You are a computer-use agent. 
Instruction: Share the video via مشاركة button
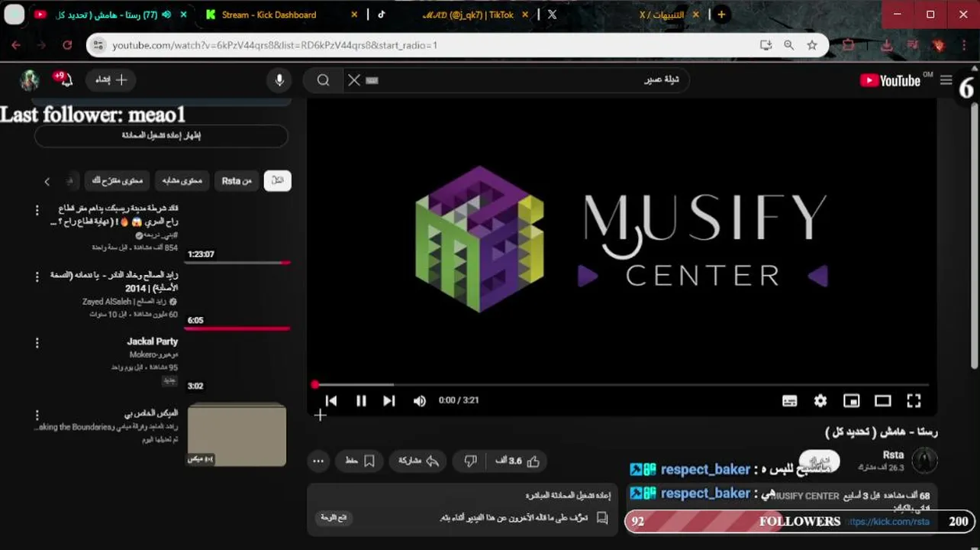(x=419, y=461)
